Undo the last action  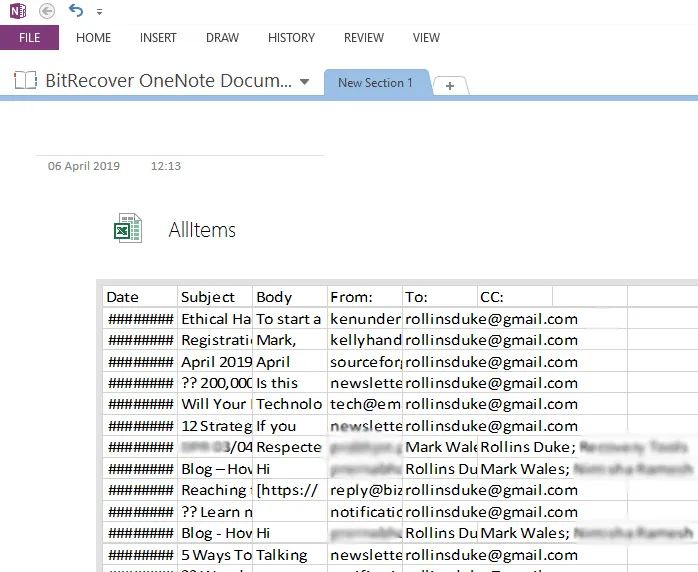[76, 11]
